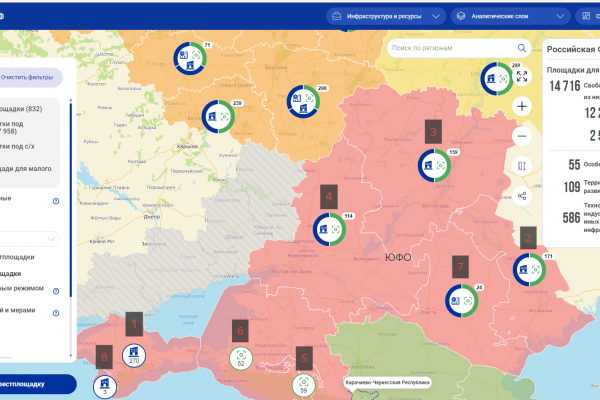Open the blue marker labeled 3
The image size is (600, 400).
[105, 387]
